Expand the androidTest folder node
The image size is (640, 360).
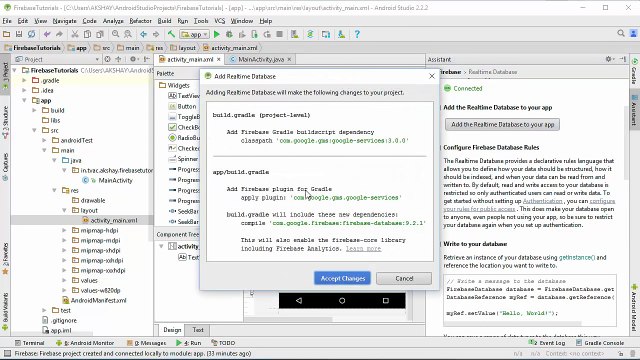coord(44,140)
